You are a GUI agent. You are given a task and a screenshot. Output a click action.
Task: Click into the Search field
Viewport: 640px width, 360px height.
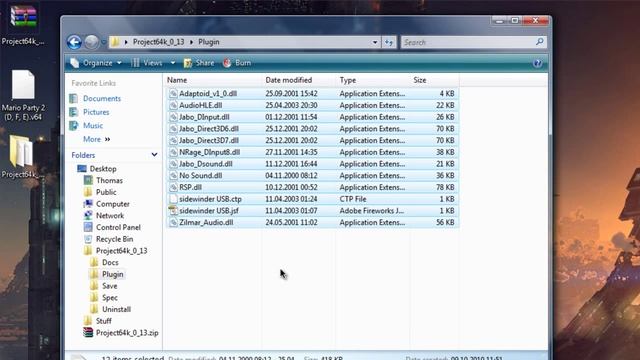point(468,42)
